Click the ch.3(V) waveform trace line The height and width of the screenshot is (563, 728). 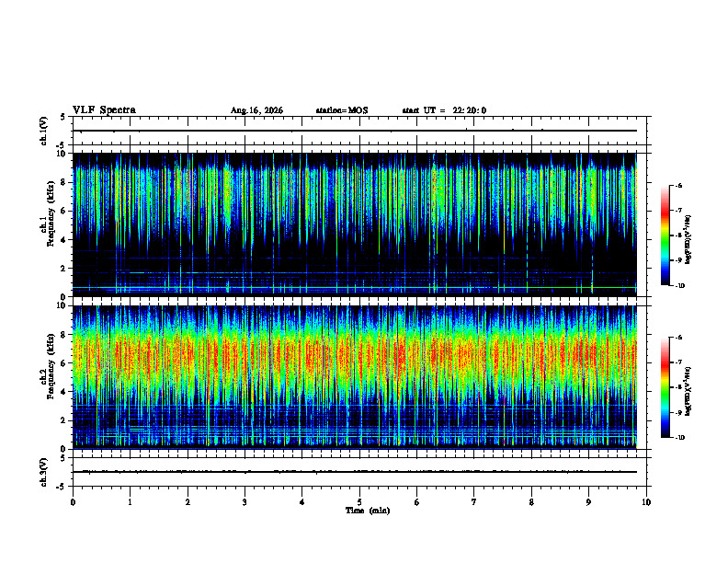[355, 472]
